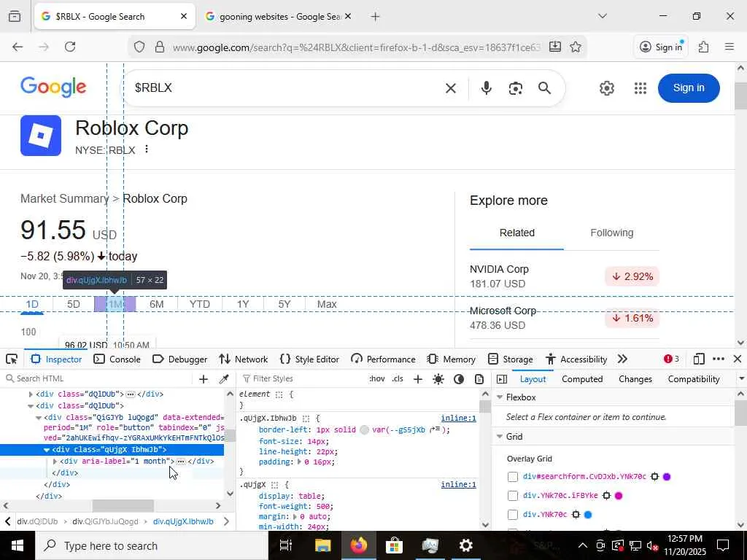Open the Firefox application hamburger menu

729,47
